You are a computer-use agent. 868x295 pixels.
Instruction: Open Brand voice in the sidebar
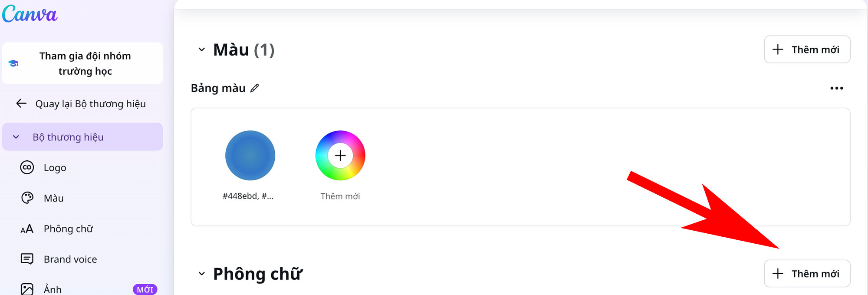pos(70,259)
